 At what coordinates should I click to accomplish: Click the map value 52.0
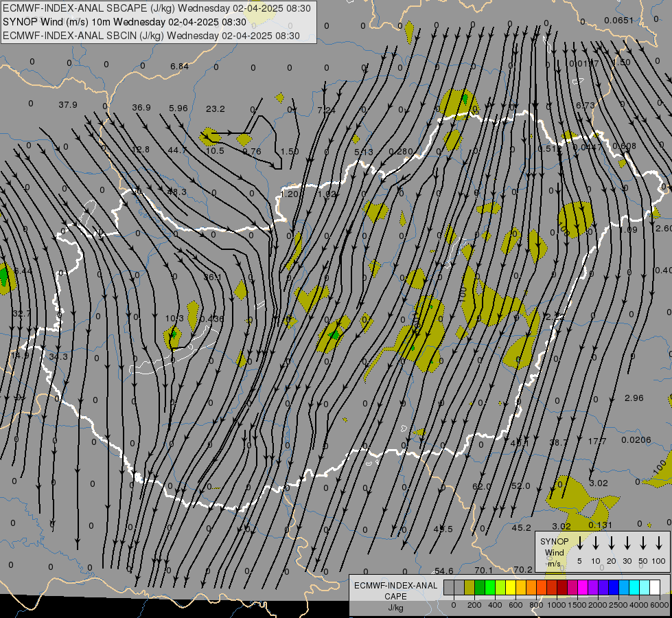pos(521,486)
